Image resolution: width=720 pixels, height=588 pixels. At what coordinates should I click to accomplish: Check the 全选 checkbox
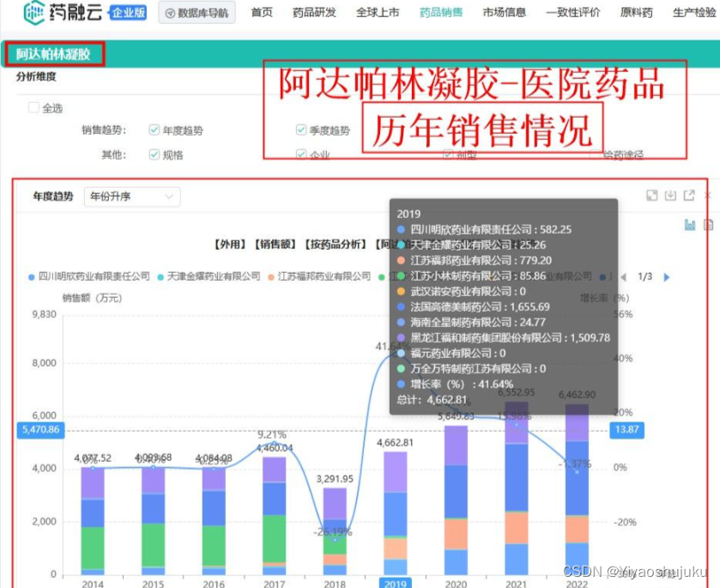pyautogui.click(x=33, y=107)
